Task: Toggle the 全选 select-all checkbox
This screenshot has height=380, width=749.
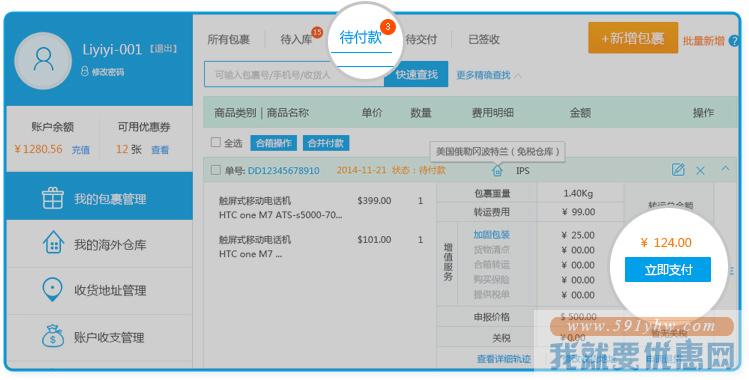Action: click(215, 142)
